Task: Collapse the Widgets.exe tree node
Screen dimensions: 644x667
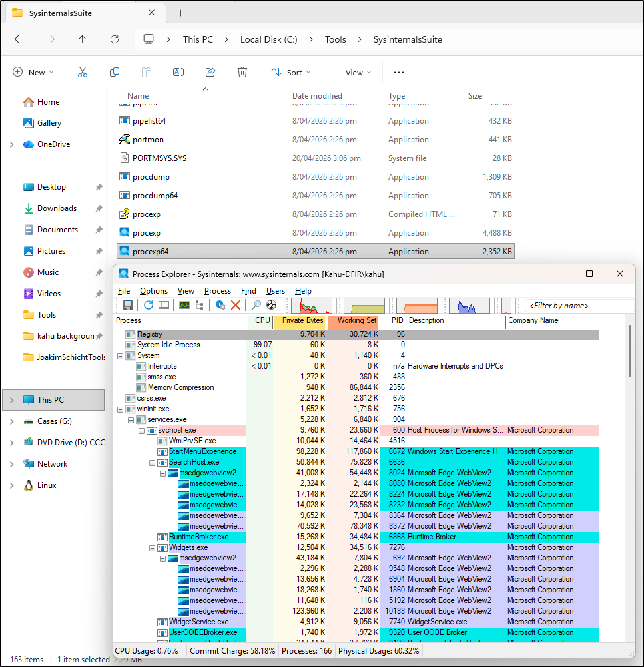Action: [x=152, y=548]
